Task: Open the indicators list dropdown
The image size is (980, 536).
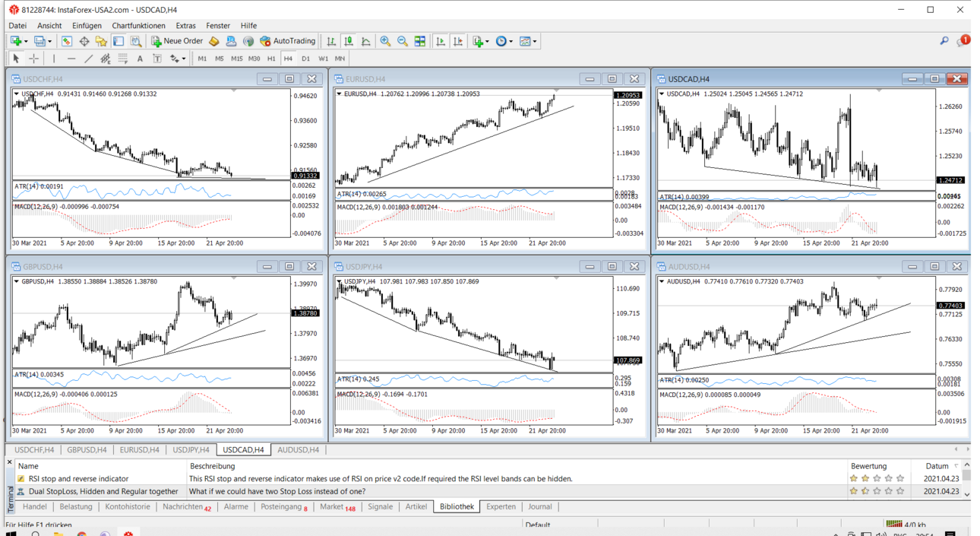Action: pyautogui.click(x=487, y=42)
